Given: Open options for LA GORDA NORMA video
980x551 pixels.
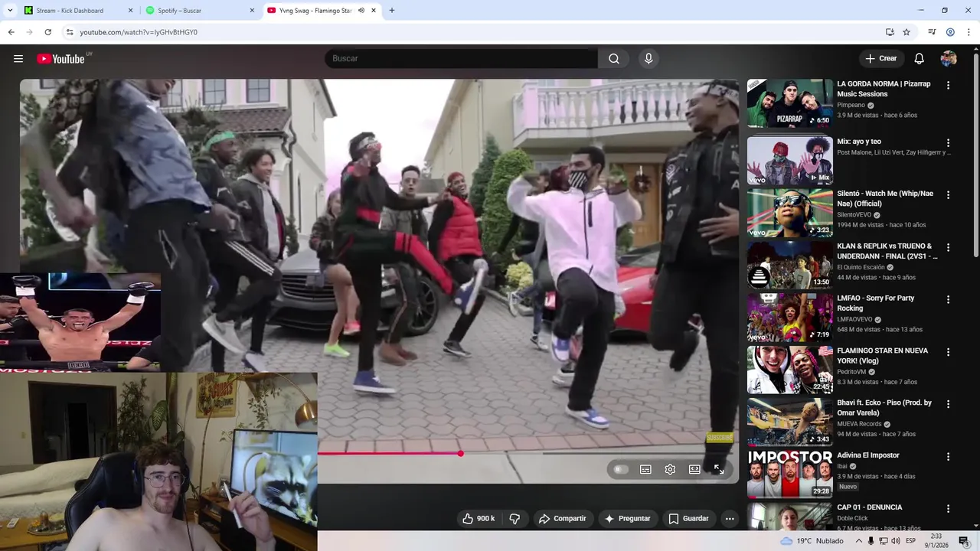Looking at the screenshot, I should pos(949,85).
